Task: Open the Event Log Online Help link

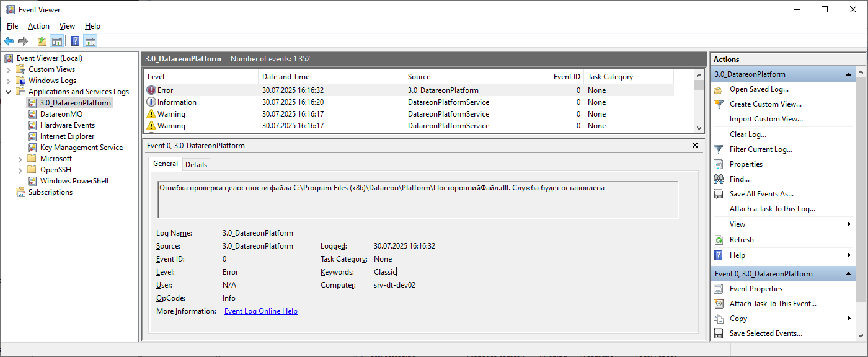Action: [x=260, y=311]
